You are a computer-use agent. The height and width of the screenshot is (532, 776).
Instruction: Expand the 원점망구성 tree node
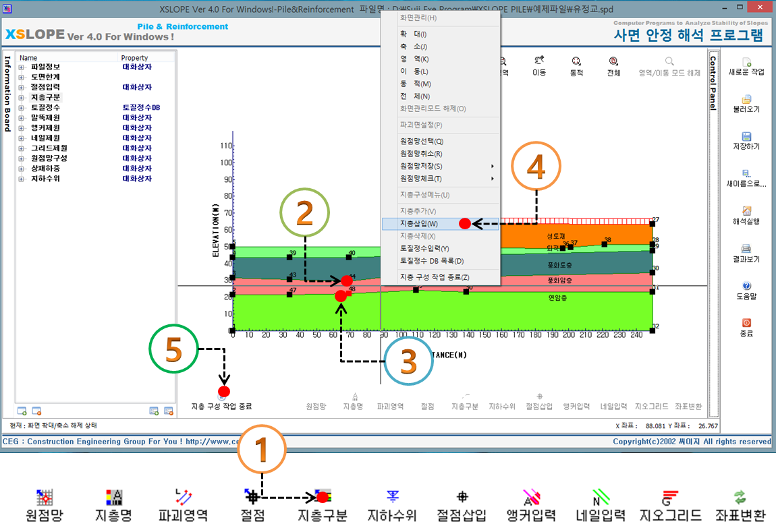pos(22,158)
